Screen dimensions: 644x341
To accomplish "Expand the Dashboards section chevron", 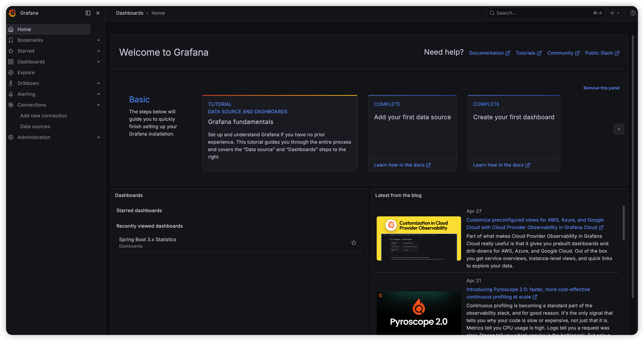I will coord(99,62).
